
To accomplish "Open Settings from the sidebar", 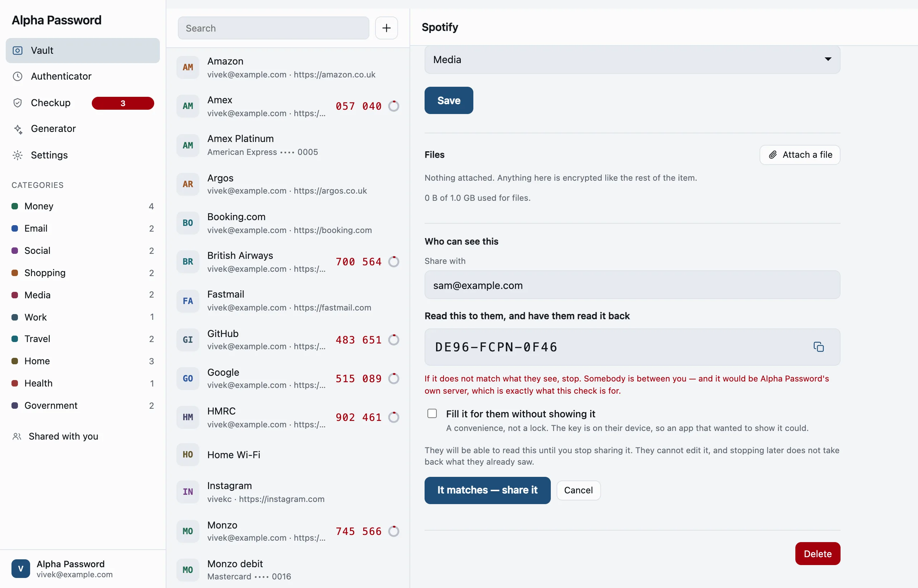I will [x=82, y=155].
